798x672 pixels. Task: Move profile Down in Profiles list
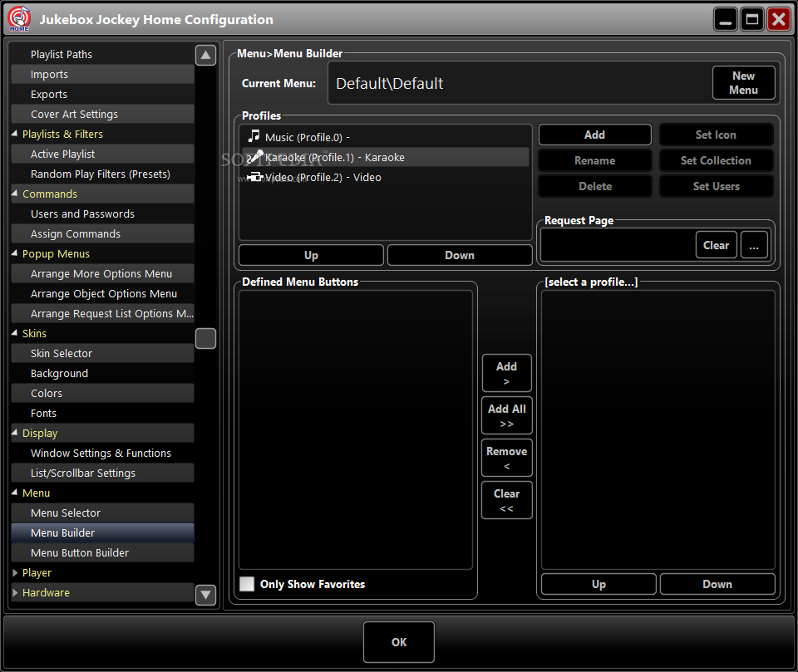[460, 255]
